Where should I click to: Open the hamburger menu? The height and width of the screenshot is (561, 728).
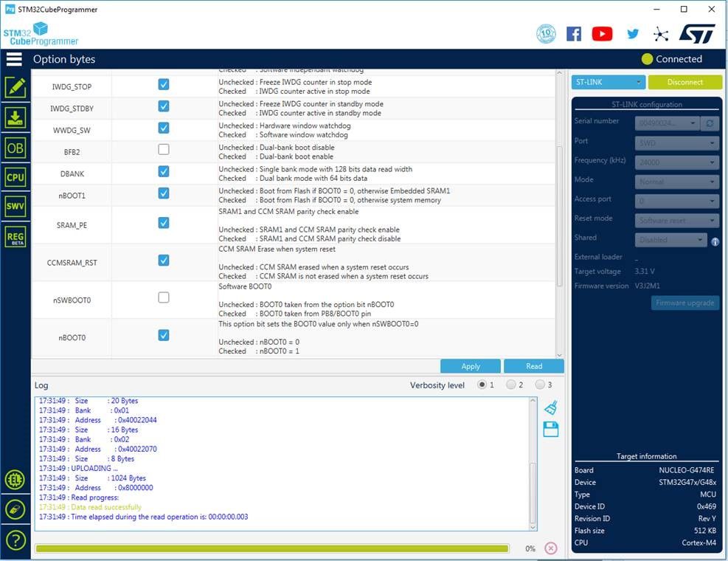click(x=14, y=59)
